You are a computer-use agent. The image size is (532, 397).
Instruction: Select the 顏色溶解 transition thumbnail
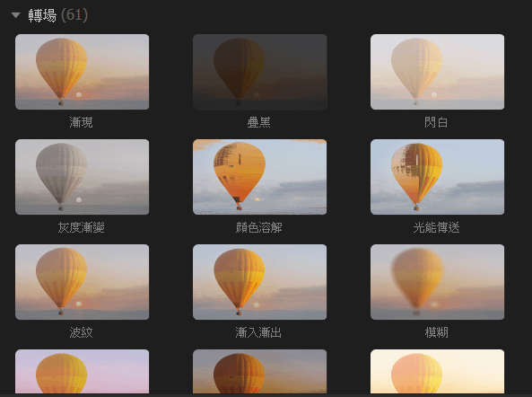[x=260, y=177]
